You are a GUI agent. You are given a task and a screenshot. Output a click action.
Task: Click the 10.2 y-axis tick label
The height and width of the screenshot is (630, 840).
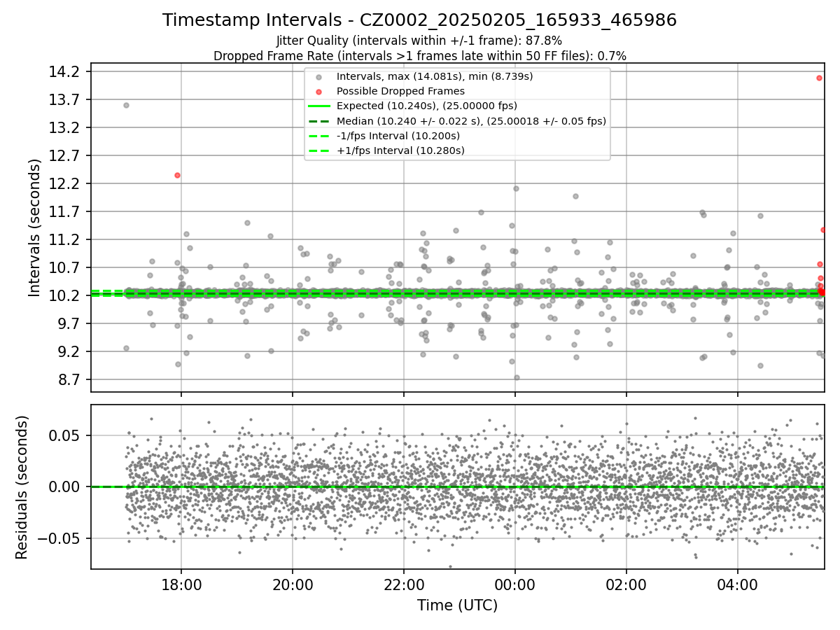65,295
